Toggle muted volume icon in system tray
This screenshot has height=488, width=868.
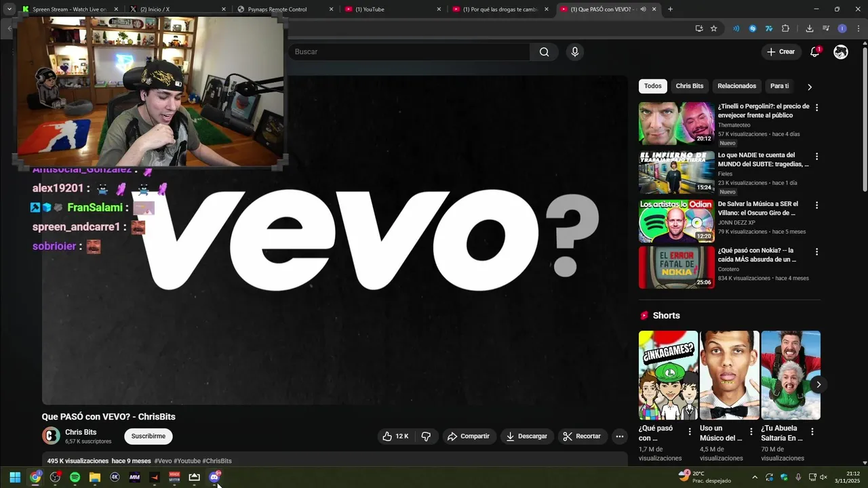click(x=824, y=477)
